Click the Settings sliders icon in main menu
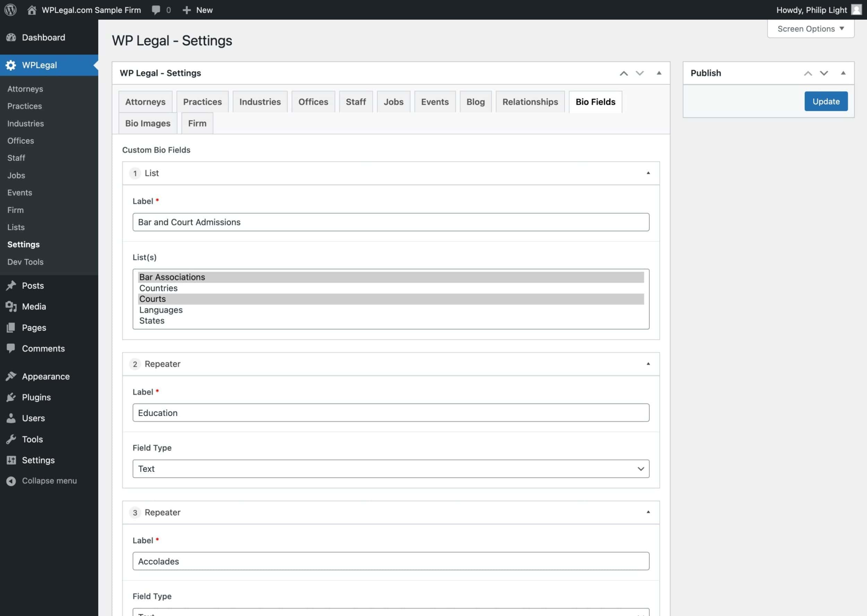 (11, 460)
